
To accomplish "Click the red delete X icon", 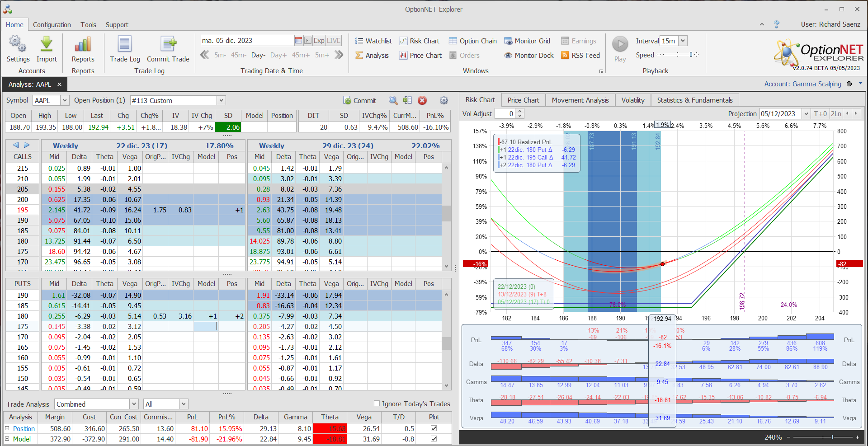I will (422, 100).
